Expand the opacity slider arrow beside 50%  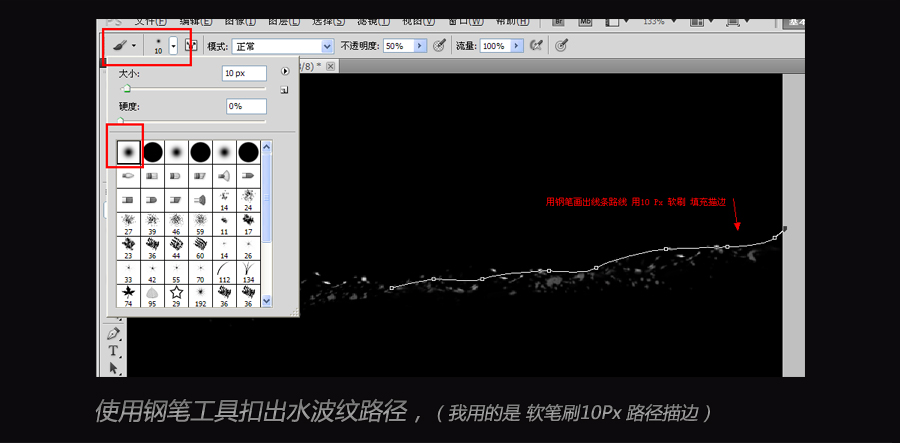coord(420,46)
